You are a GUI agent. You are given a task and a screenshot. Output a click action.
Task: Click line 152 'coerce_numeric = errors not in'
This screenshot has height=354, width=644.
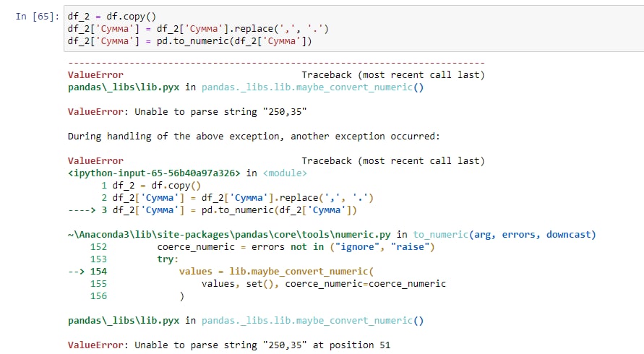pos(262,247)
